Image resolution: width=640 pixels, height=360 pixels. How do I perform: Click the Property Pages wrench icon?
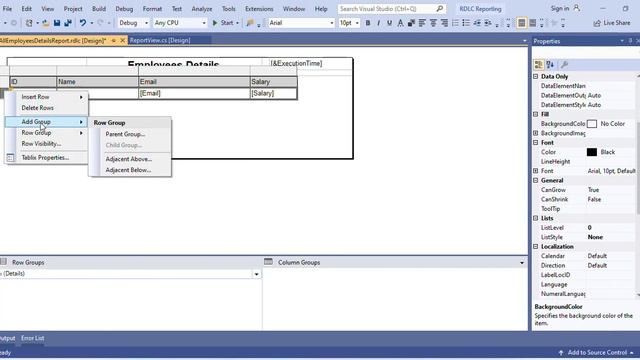pos(564,64)
